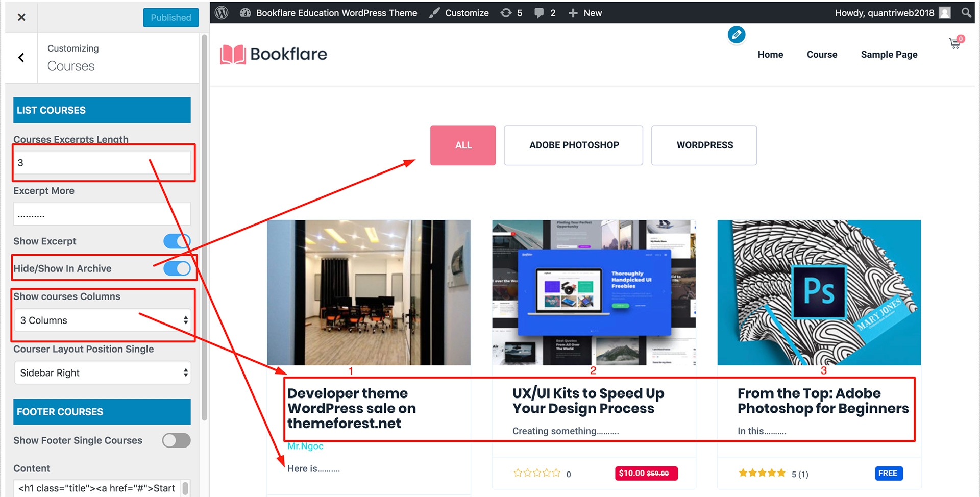
Task: Click the $10.00 price badge
Action: 646,473
